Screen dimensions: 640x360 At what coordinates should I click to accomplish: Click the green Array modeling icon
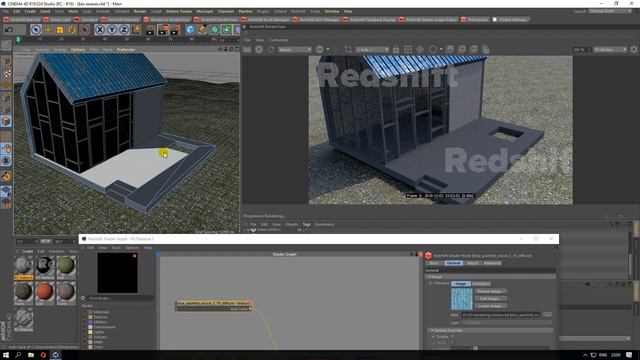[x=226, y=29]
